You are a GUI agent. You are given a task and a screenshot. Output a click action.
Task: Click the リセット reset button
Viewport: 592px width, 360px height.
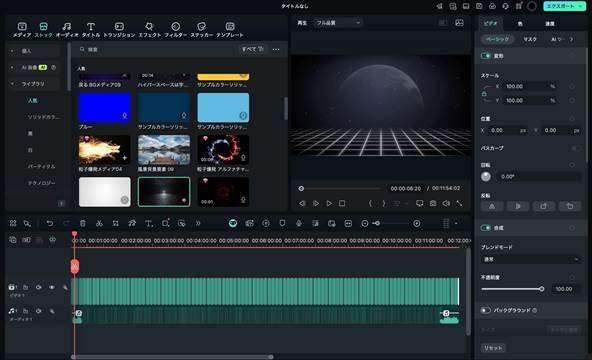(493, 348)
